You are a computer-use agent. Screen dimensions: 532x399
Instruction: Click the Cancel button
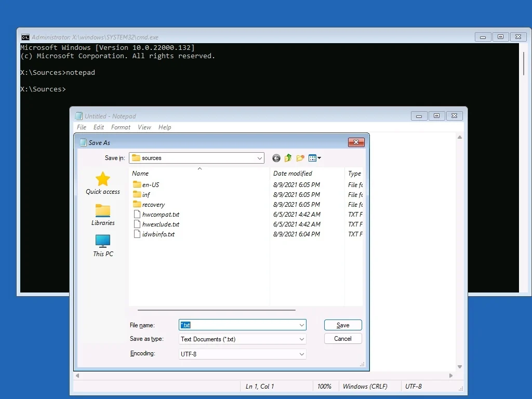click(x=343, y=339)
